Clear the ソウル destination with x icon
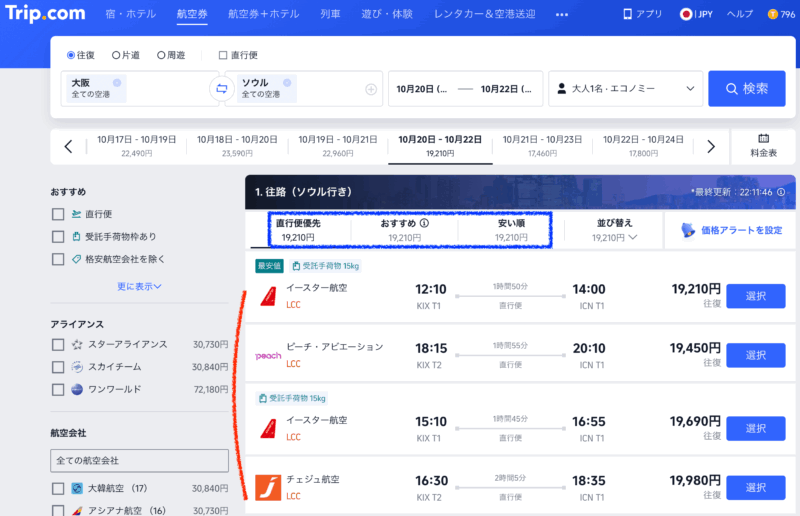The height and width of the screenshot is (516, 800). tap(287, 83)
